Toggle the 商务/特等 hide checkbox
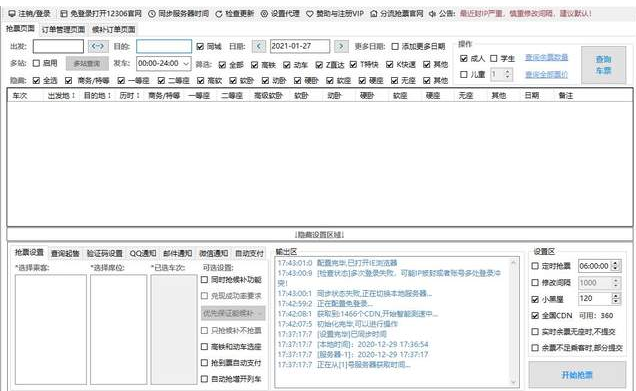Image resolution: width=636 pixels, height=391 pixels. tap(69, 80)
